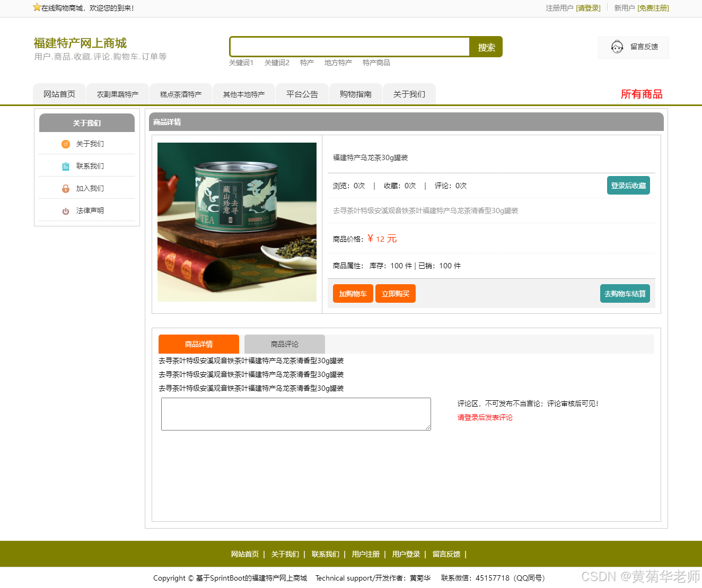Click the 加购物车 button
This screenshot has height=588, width=702.
[353, 294]
